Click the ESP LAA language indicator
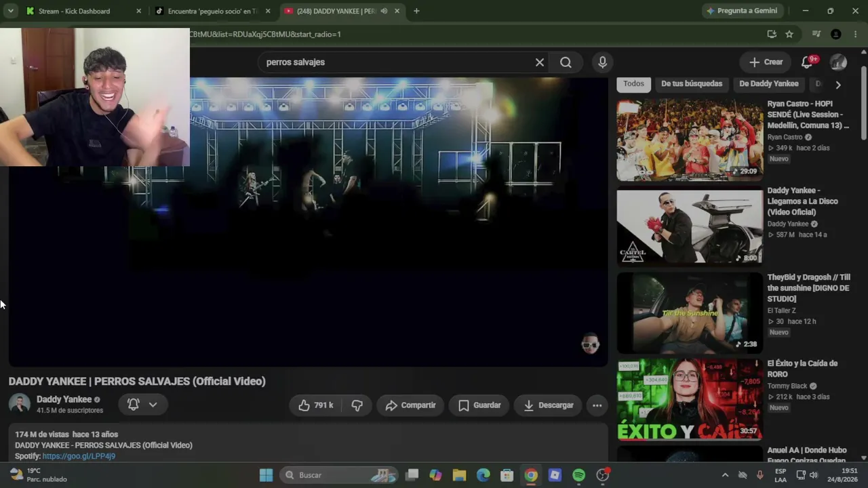 point(781,475)
